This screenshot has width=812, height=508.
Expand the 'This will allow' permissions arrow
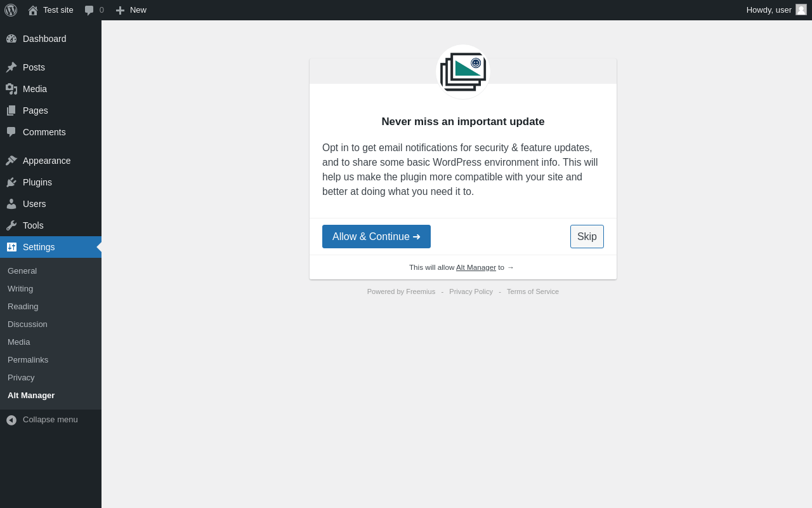click(x=511, y=267)
